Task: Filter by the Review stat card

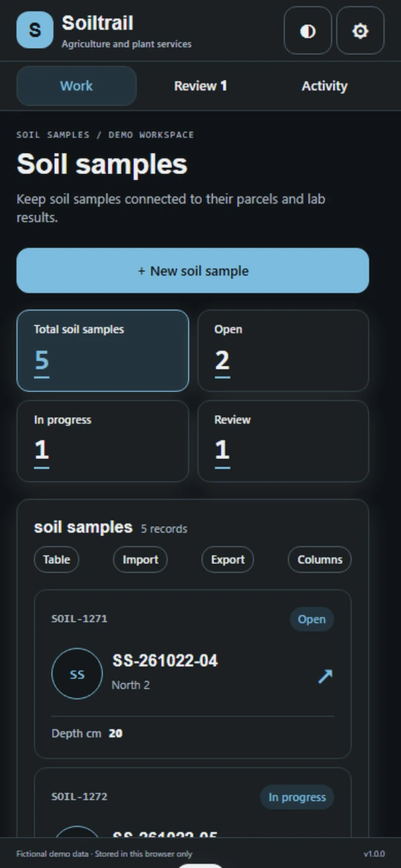Action: [283, 441]
